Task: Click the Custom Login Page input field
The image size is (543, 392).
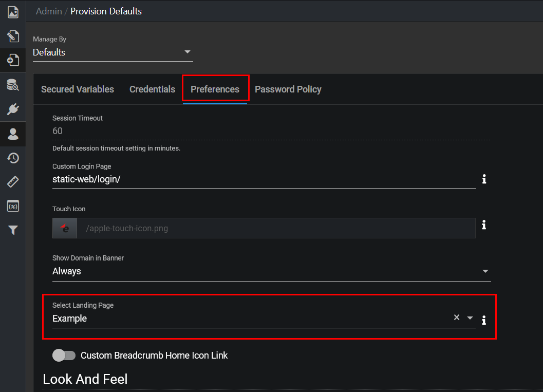Action: click(264, 179)
